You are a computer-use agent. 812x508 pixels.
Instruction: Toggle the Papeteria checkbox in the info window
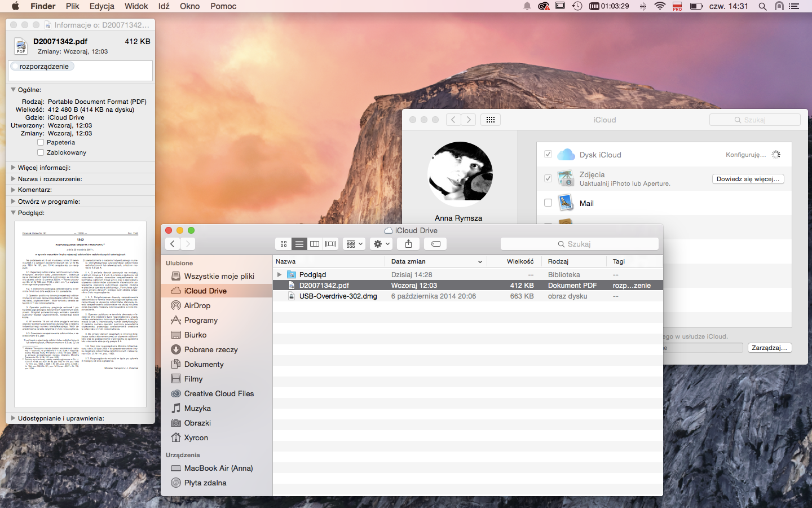coord(41,142)
